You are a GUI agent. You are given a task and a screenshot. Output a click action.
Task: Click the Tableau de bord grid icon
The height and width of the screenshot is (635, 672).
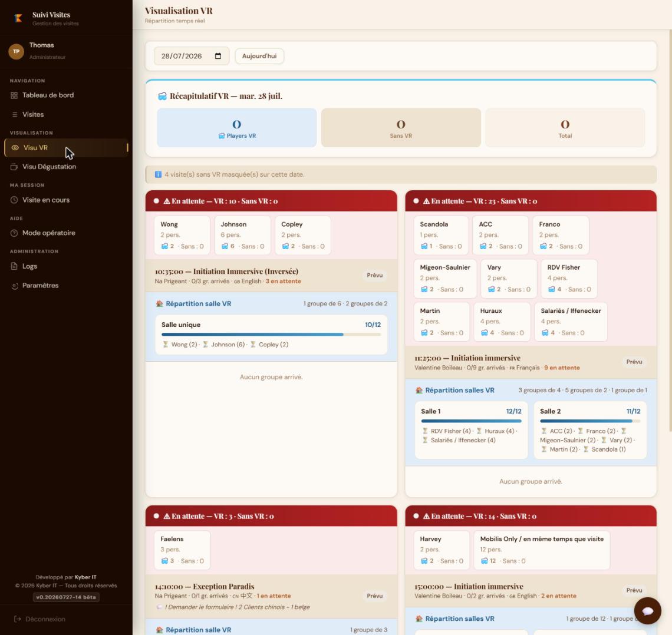pyautogui.click(x=14, y=95)
